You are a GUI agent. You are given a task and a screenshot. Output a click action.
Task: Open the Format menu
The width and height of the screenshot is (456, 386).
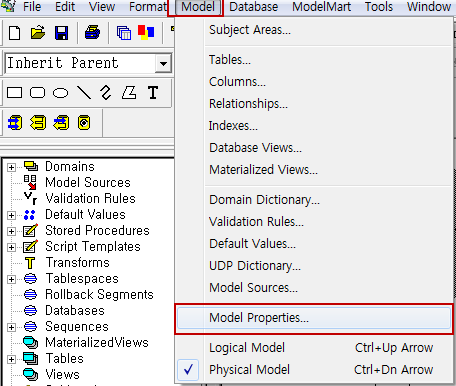[x=148, y=6]
